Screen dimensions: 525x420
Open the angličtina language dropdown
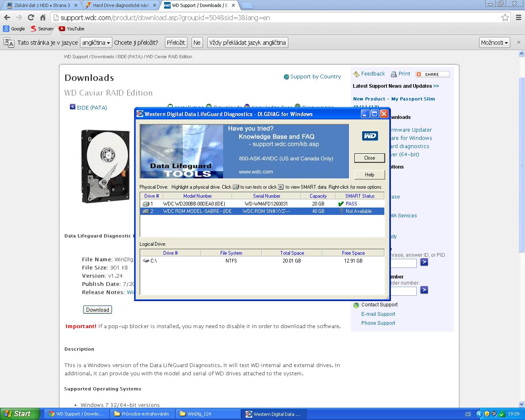point(96,43)
